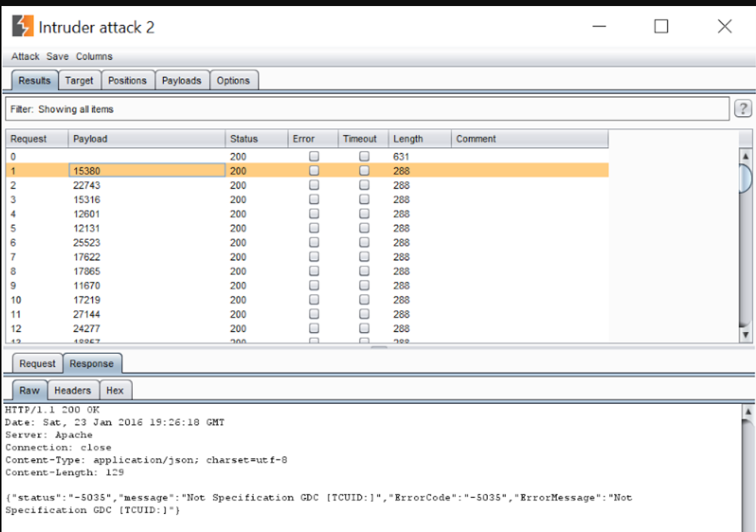Click the Content-Type application/json header line
This screenshot has width=756, height=532.
(146, 460)
